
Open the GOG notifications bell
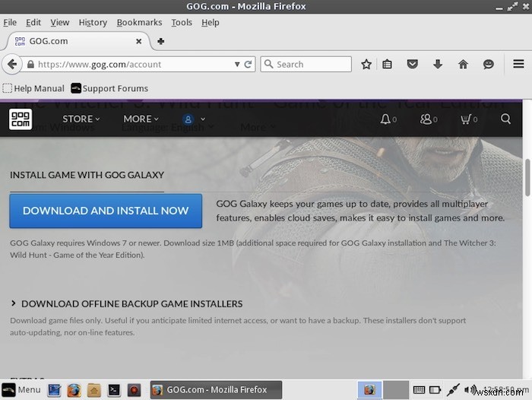[x=388, y=119]
